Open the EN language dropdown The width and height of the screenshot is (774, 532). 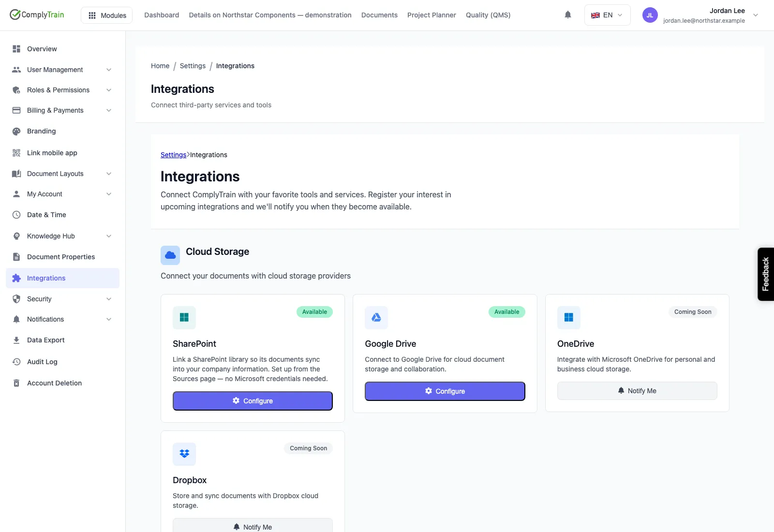607,15
